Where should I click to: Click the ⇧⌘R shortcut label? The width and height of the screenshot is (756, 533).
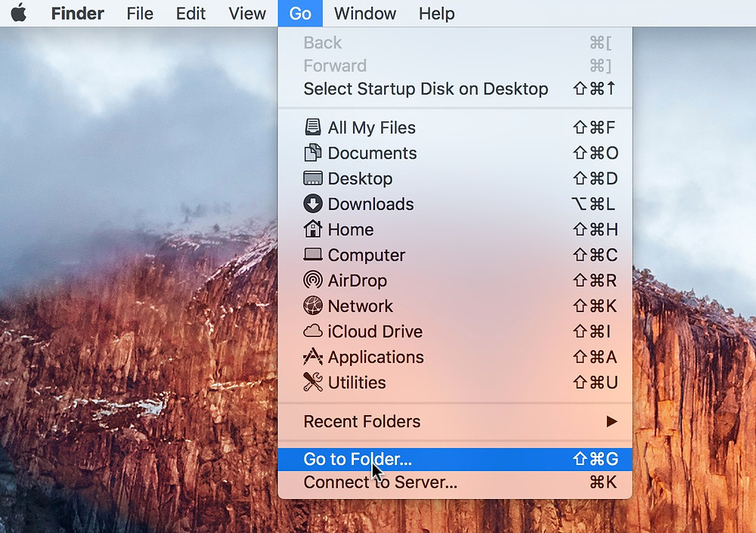(x=595, y=280)
